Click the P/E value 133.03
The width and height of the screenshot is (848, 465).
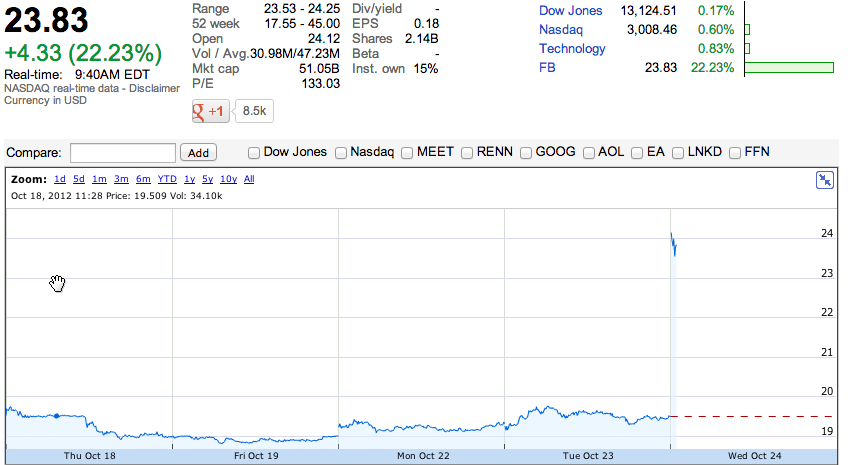click(321, 84)
